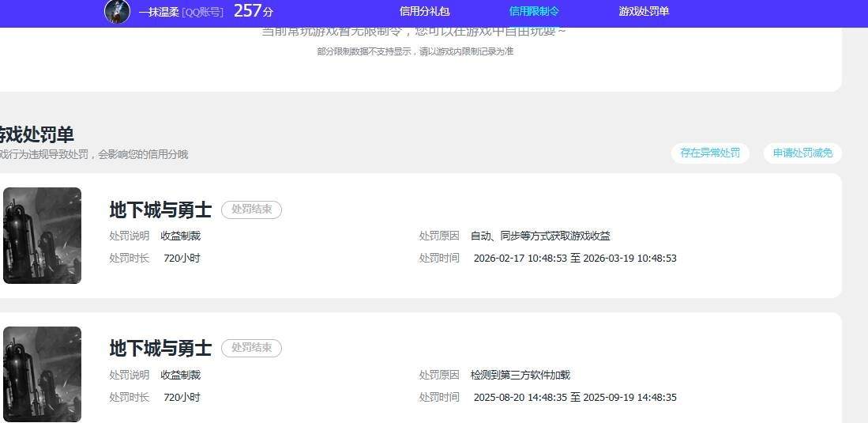Click the subtitle about 违规导致处罚 affecting credit
Viewport: 868px width, 423px height.
coord(94,155)
